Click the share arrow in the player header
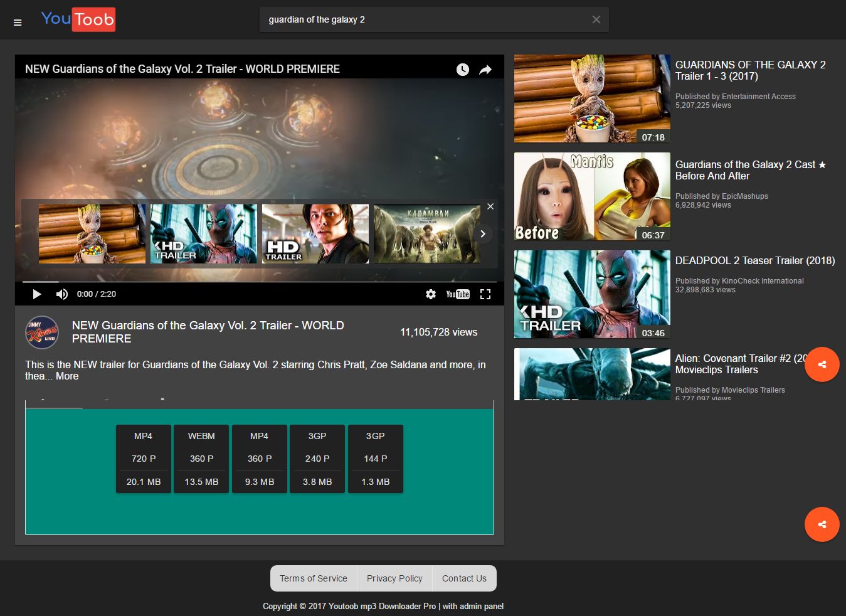846x616 pixels. [485, 70]
